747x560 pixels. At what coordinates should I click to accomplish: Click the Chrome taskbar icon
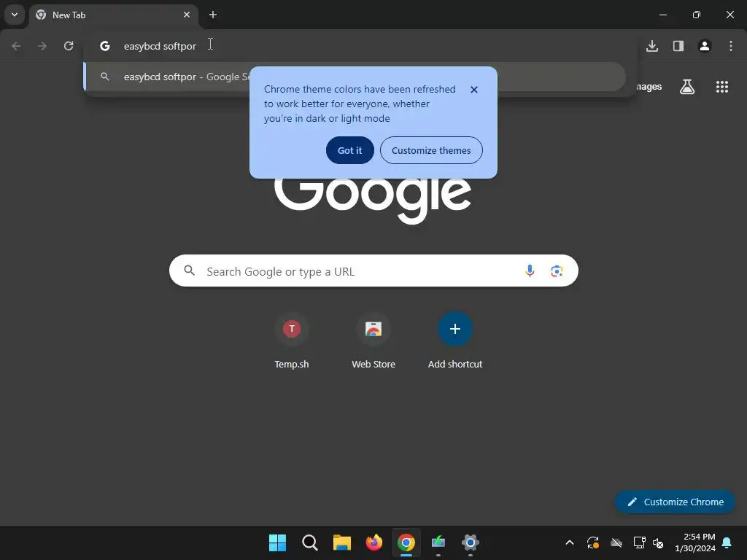406,542
